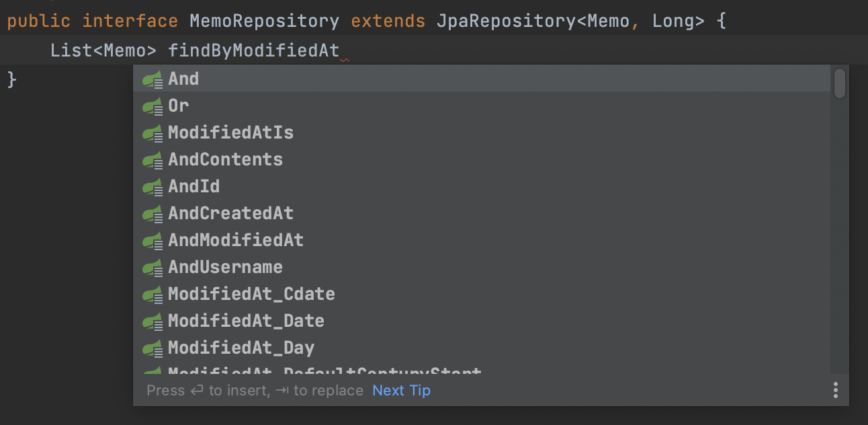Choose the AndUsername completion suggestion
The width and height of the screenshot is (868, 425).
coord(482,267)
